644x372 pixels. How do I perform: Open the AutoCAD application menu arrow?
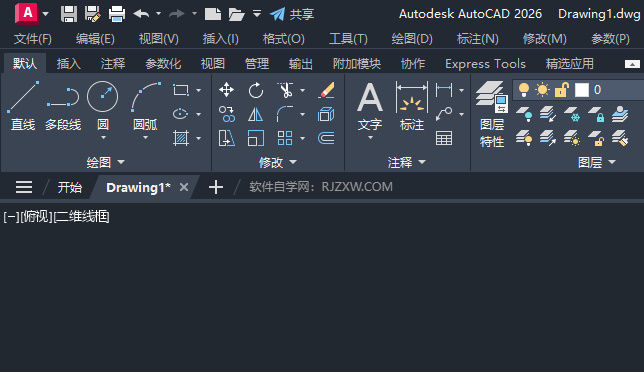tap(46, 14)
